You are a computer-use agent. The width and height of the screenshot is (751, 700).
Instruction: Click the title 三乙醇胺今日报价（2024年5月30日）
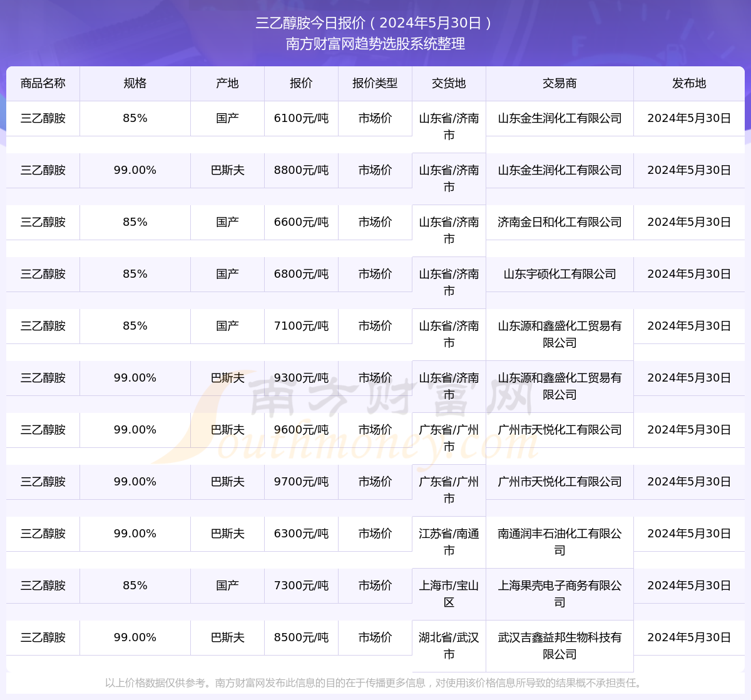tap(375, 23)
